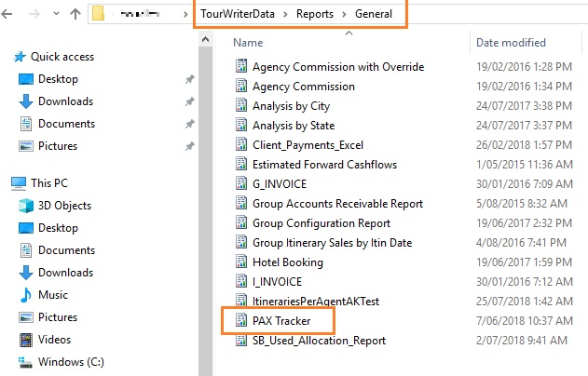The image size is (588, 376).
Task: Expand chevron before TourWriterData
Action: click(x=185, y=14)
